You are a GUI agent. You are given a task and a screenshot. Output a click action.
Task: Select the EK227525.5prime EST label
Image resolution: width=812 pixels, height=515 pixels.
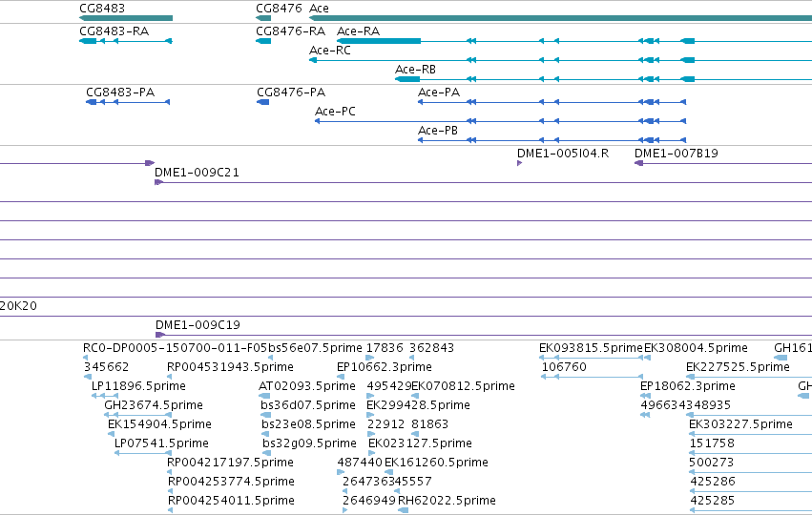[738, 367]
